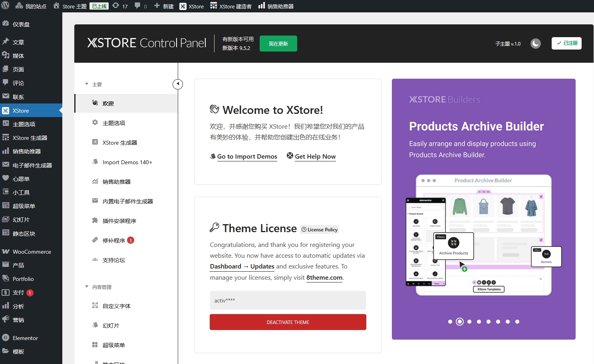Viewport: 594px width, 364px height.
Task: Open the Portfolio menu
Action: 31,279
